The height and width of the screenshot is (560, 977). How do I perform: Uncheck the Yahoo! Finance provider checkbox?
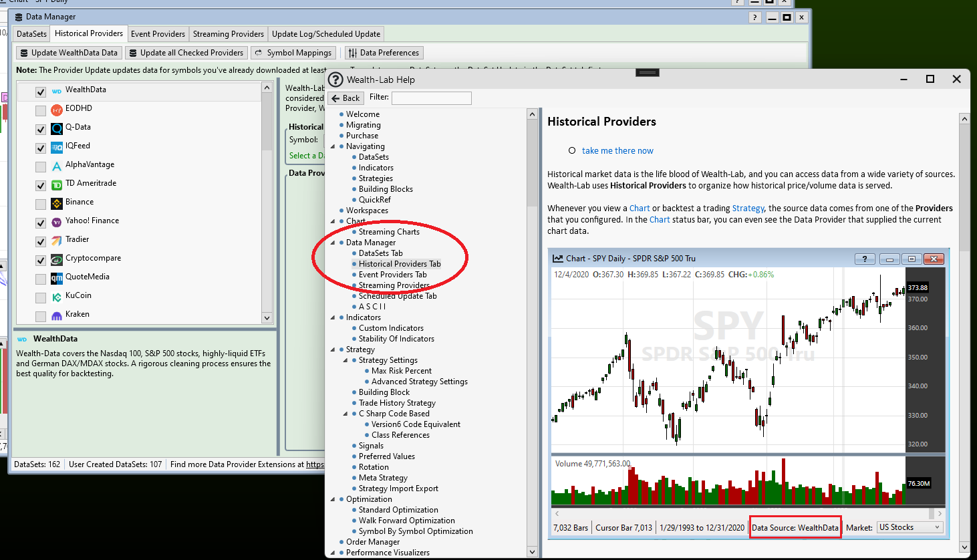(41, 223)
